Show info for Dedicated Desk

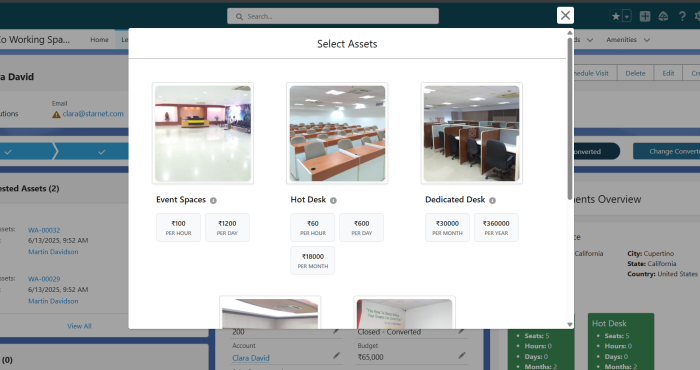tap(492, 200)
